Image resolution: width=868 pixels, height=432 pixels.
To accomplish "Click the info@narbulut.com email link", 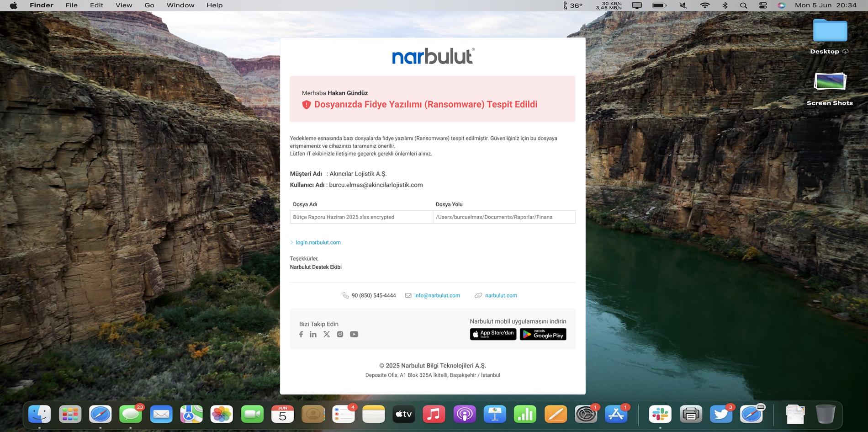I will (x=437, y=295).
